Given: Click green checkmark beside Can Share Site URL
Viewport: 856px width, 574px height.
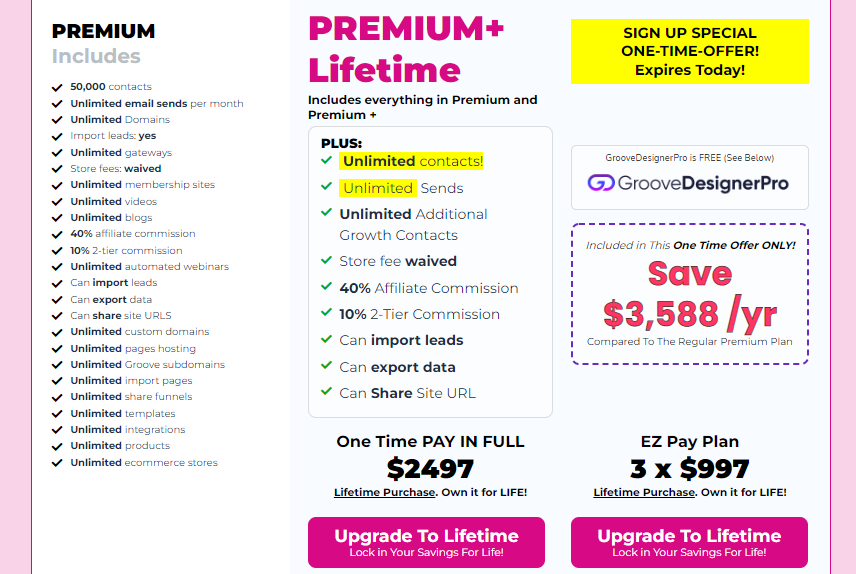Looking at the screenshot, I should coord(326,392).
